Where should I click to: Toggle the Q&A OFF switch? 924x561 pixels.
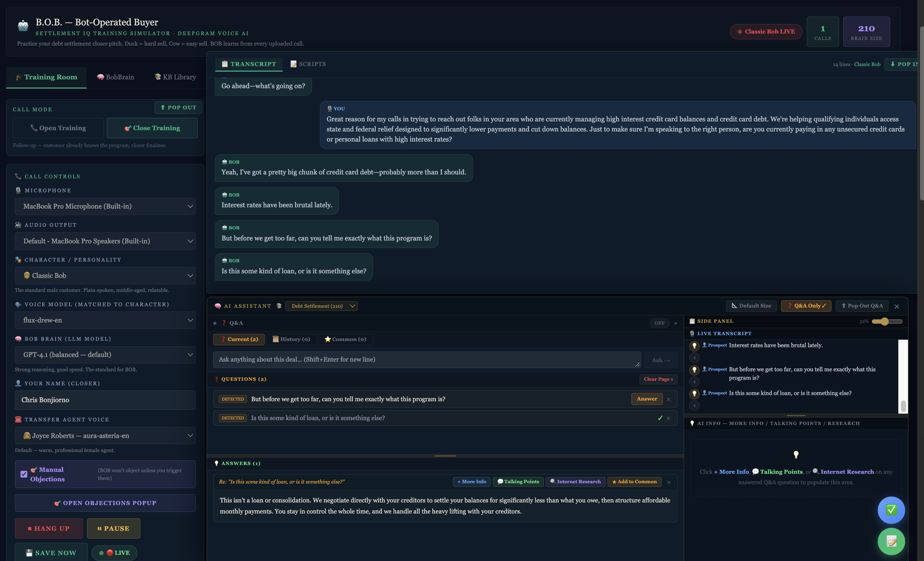coord(659,323)
